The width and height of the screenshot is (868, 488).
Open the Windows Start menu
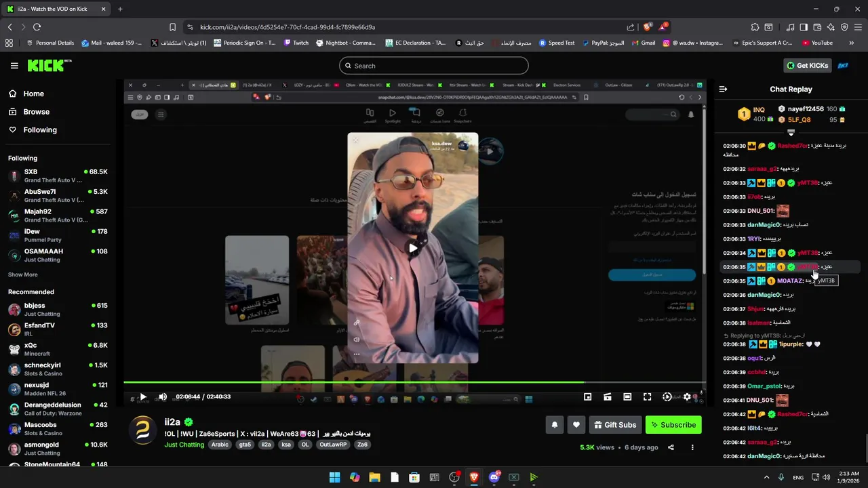pyautogui.click(x=335, y=477)
